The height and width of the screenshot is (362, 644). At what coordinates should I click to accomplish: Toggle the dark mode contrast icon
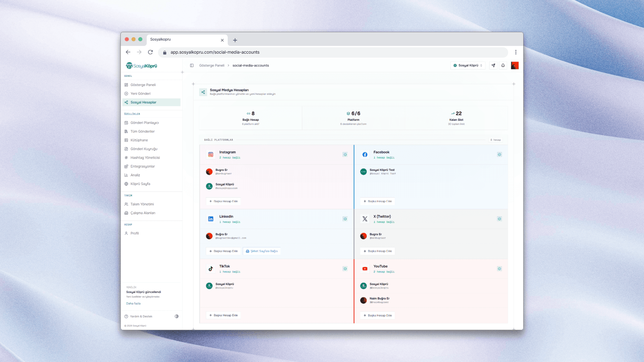pos(177,316)
